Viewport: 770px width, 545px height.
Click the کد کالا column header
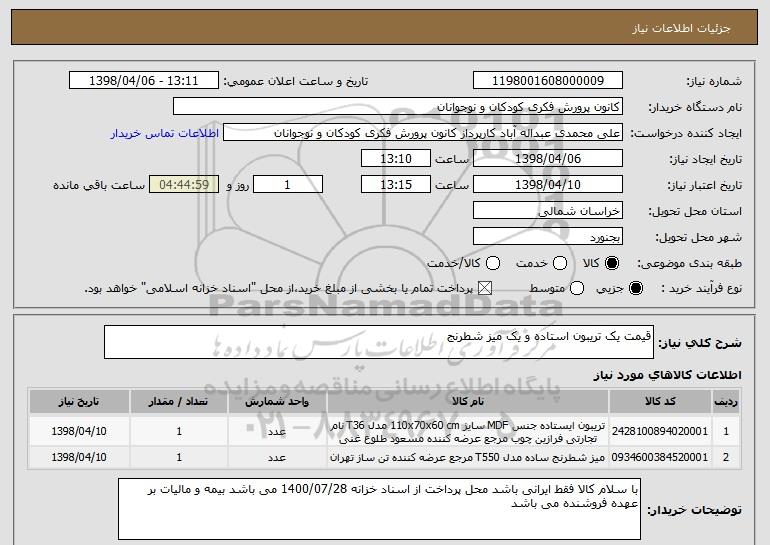coord(660,402)
